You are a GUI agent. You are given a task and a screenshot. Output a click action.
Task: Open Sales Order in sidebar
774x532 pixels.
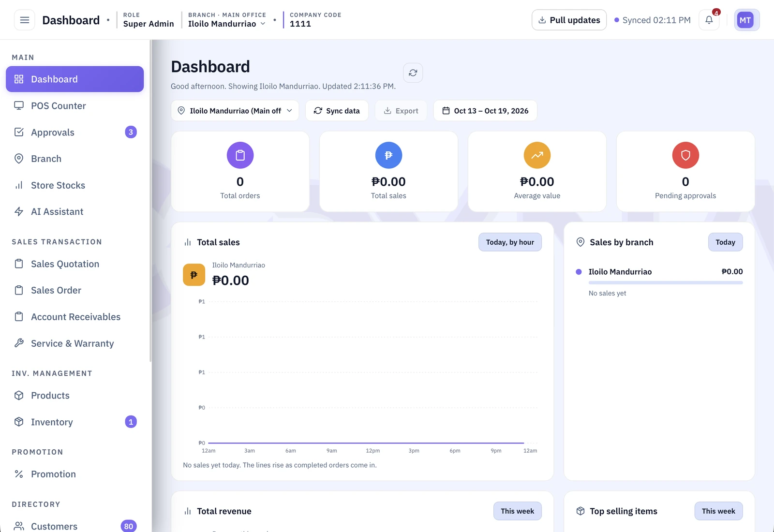point(74,290)
